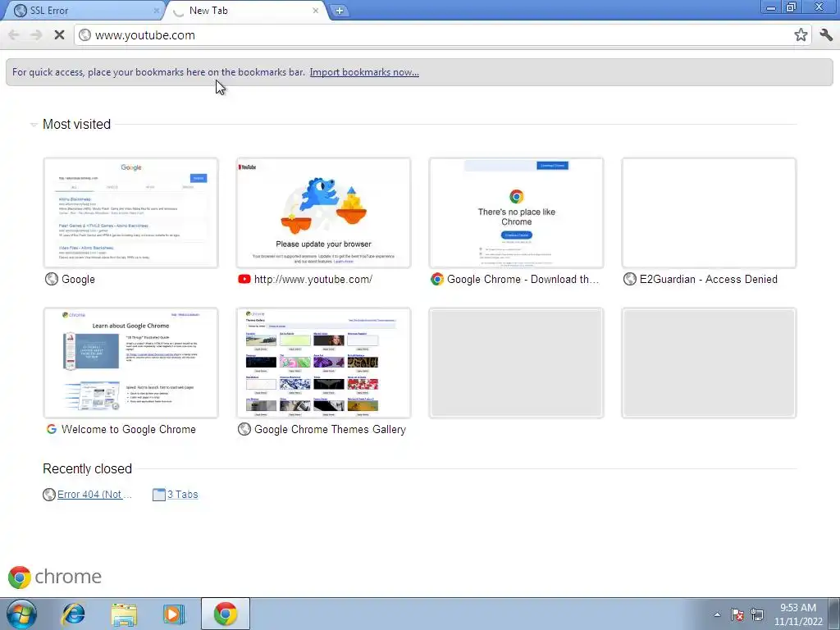
Task: Click the Chrome logo at page bottom
Action: pyautogui.click(x=54, y=577)
